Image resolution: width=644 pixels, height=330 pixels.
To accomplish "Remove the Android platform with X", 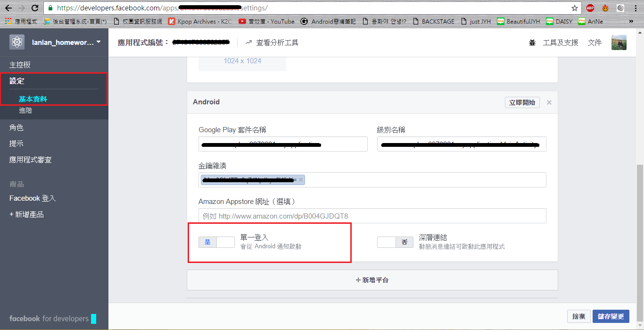I will pos(549,102).
